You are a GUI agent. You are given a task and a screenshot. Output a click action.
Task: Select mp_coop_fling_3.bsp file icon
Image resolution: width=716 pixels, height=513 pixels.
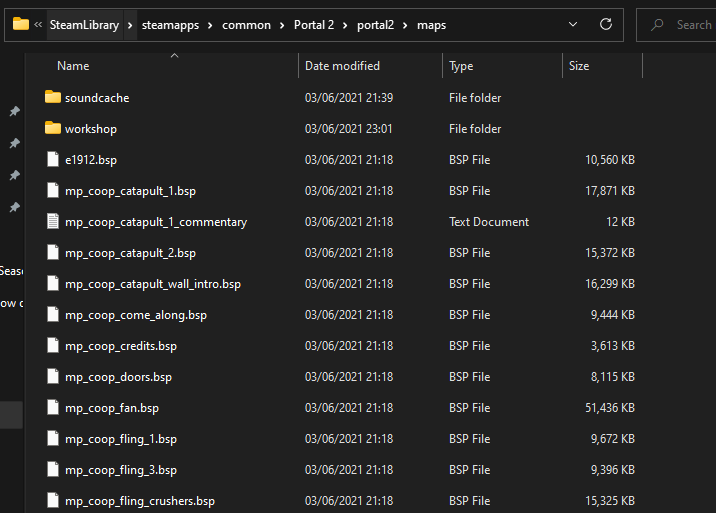[x=53, y=470]
